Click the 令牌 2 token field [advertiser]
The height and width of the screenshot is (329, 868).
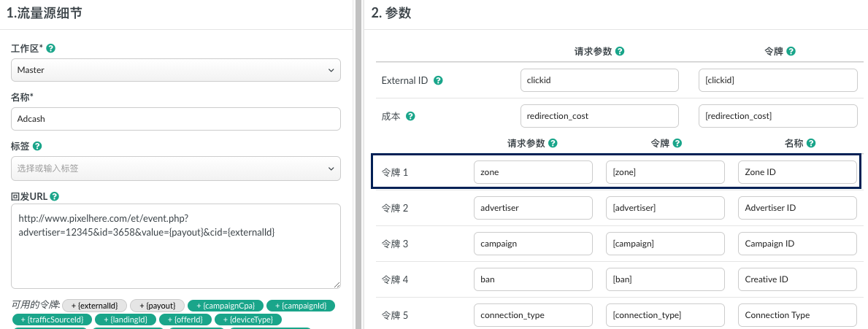tap(665, 208)
